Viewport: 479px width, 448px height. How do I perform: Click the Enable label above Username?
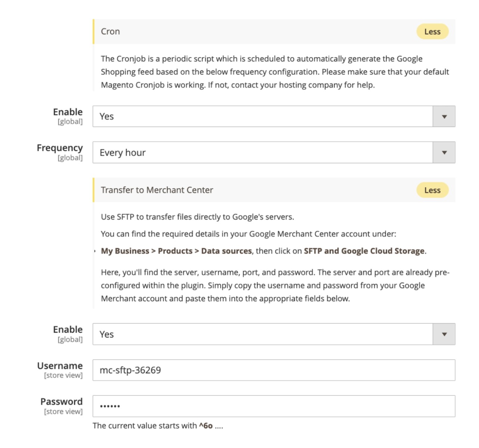point(68,330)
